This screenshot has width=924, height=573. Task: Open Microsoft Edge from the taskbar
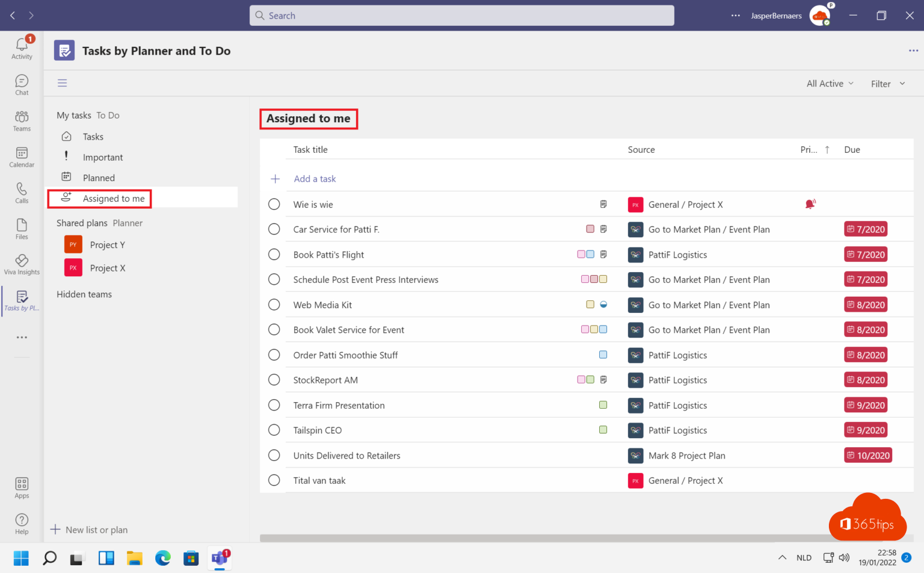point(162,559)
